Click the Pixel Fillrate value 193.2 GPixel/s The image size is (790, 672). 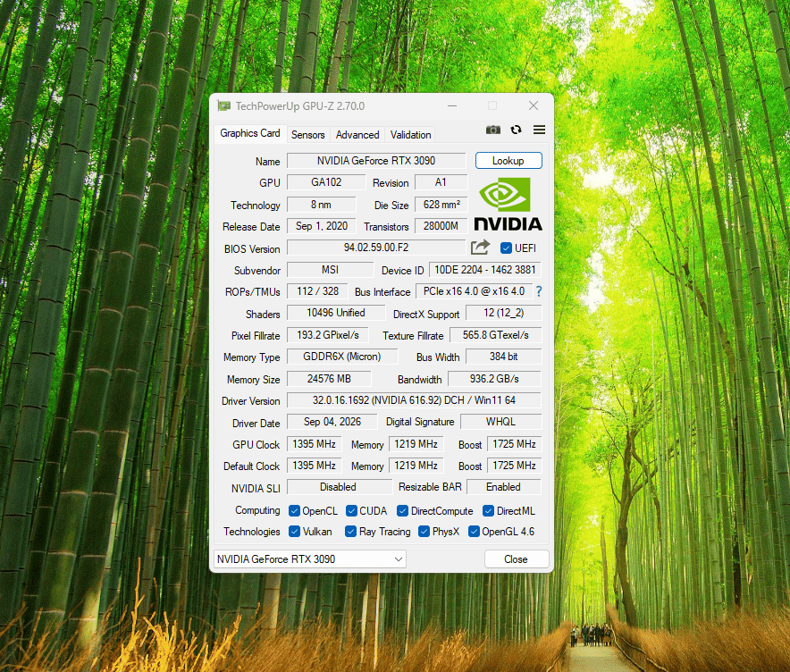pyautogui.click(x=328, y=335)
